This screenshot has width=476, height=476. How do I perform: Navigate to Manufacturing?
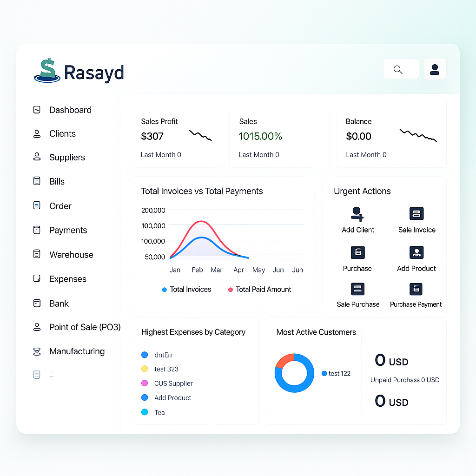(77, 351)
